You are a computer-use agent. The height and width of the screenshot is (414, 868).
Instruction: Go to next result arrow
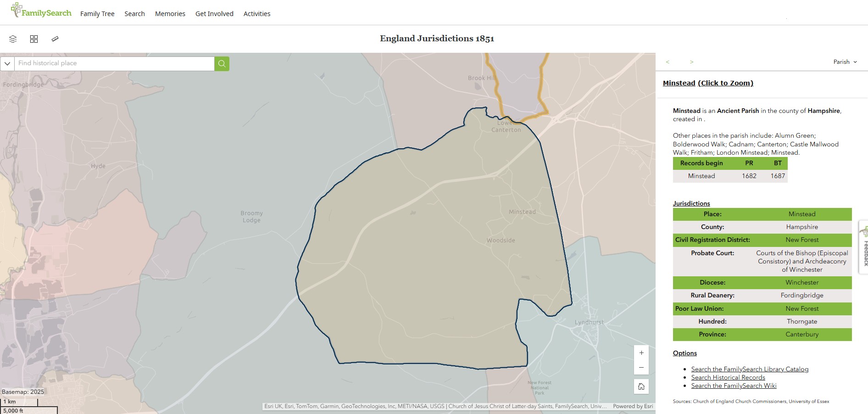pyautogui.click(x=691, y=62)
